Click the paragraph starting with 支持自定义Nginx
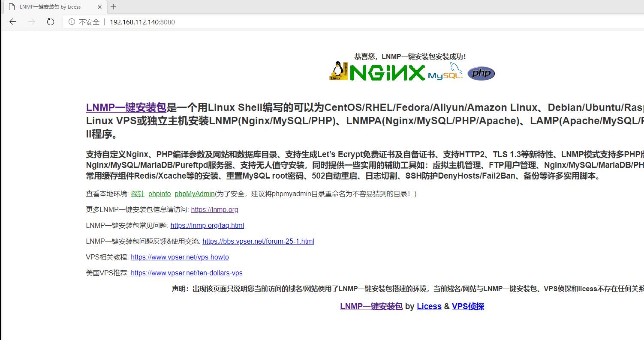Viewport: 644px width, 340px height. click(x=365, y=165)
